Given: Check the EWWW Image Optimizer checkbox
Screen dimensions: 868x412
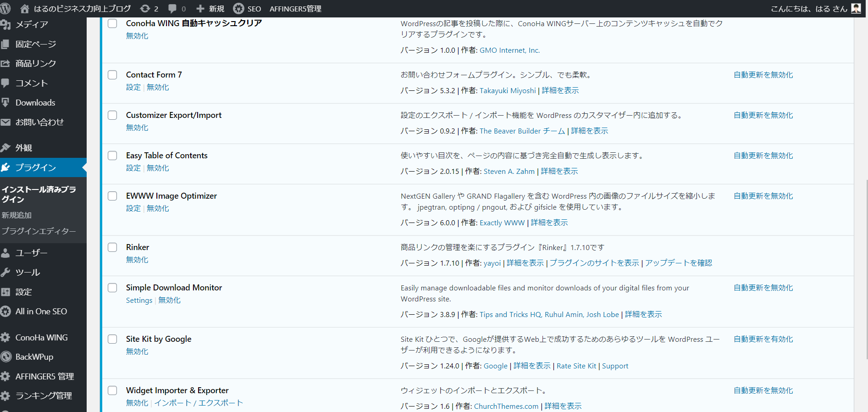Looking at the screenshot, I should [x=112, y=196].
